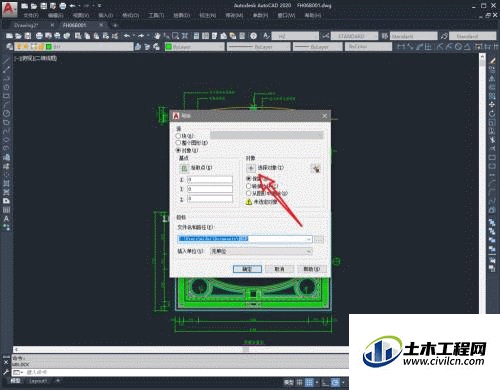Open the layer control dropdown
500x390 pixels.
[x=73, y=47]
